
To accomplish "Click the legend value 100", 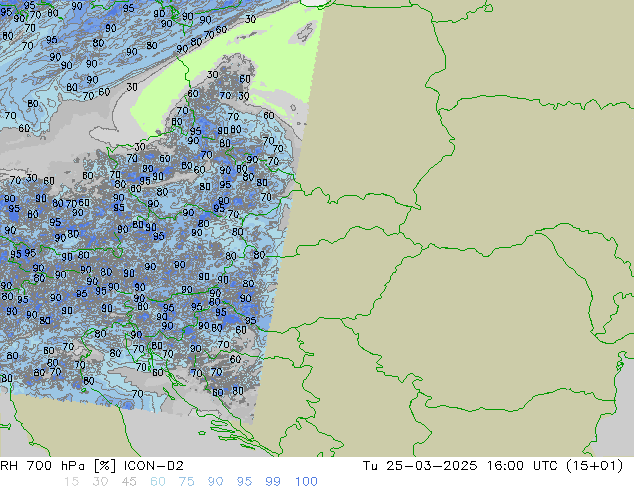I will (306, 482).
